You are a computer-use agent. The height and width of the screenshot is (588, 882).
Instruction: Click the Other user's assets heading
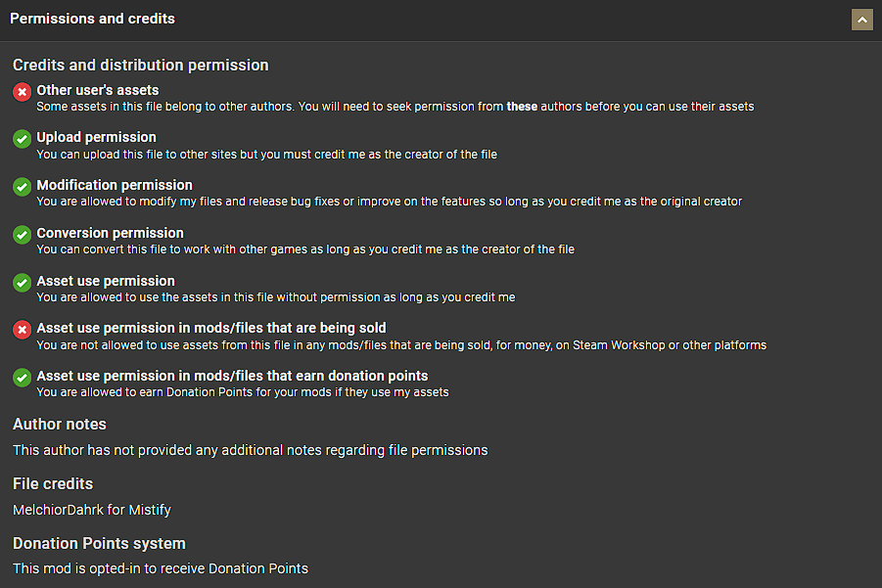pos(97,90)
